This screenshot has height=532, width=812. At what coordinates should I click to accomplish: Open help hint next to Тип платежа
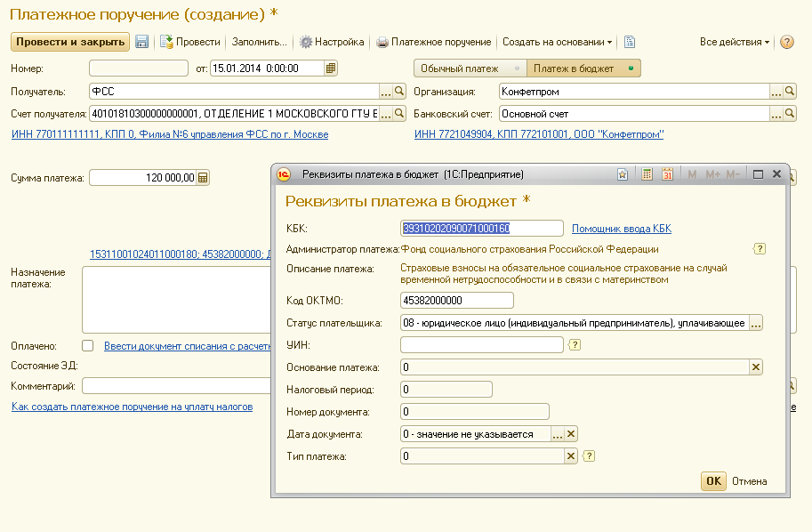coord(589,455)
